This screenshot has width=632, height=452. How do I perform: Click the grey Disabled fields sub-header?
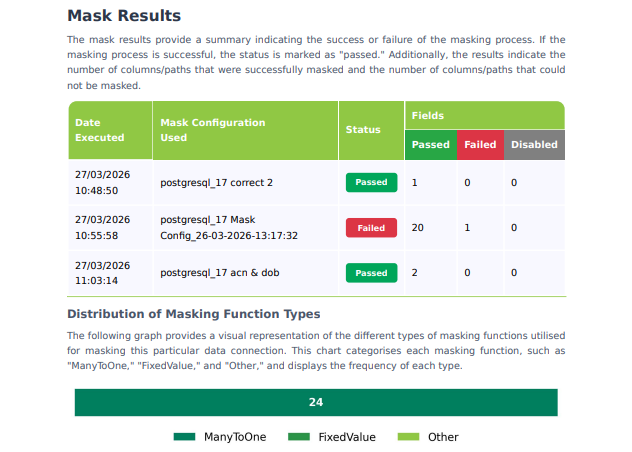click(534, 145)
